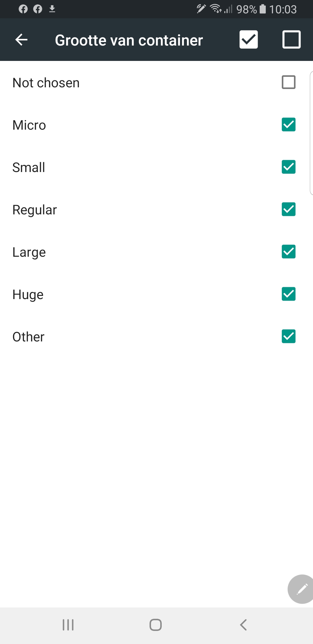Tap the floating pencil edit button
Screen dimensions: 313x644
tap(301, 589)
